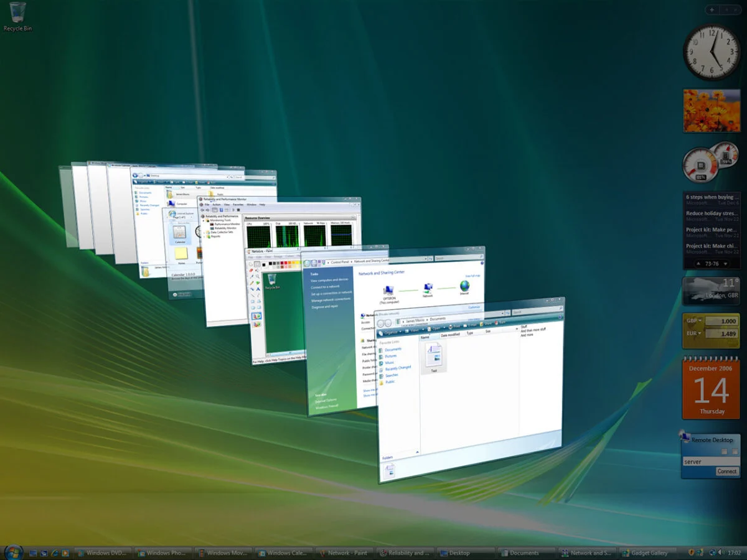Click the CPU Meter gadget
This screenshot has height=560, width=747.
[710, 162]
